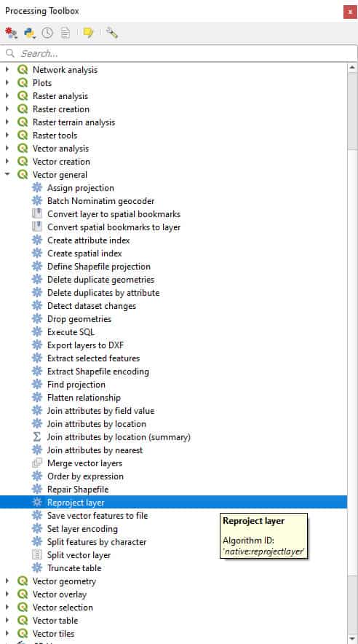Screen dimensions: 358x644
Task: Click the Split vector layer icon
Action: tap(37, 555)
